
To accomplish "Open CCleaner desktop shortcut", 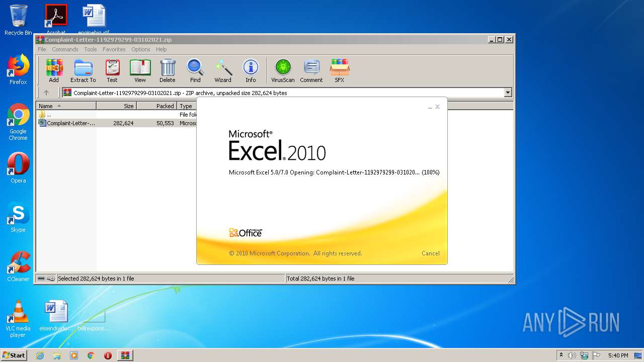I will (18, 266).
